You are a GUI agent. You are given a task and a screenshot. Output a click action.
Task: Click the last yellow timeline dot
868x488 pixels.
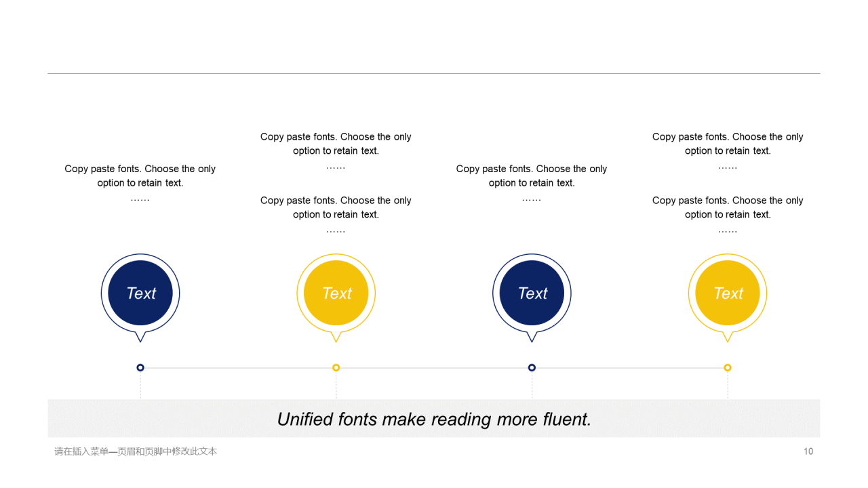[728, 367]
